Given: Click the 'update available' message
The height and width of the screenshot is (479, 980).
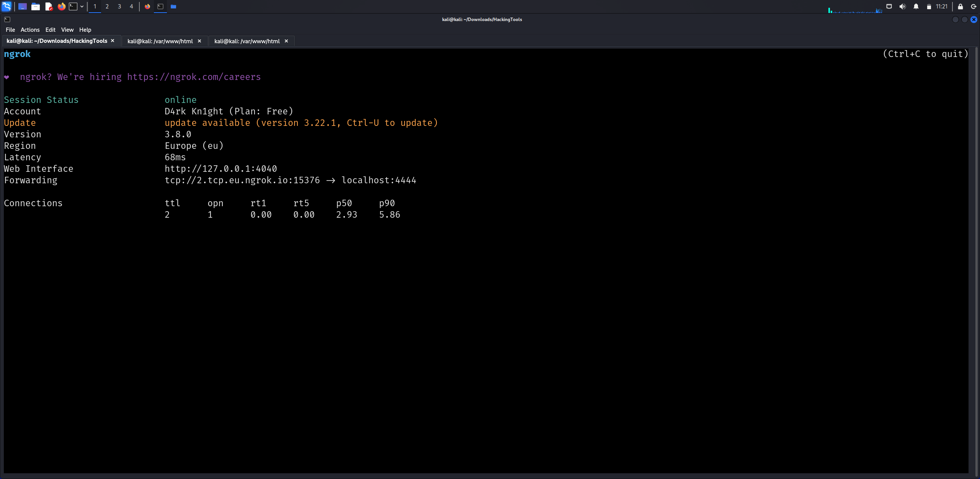Looking at the screenshot, I should (301, 123).
